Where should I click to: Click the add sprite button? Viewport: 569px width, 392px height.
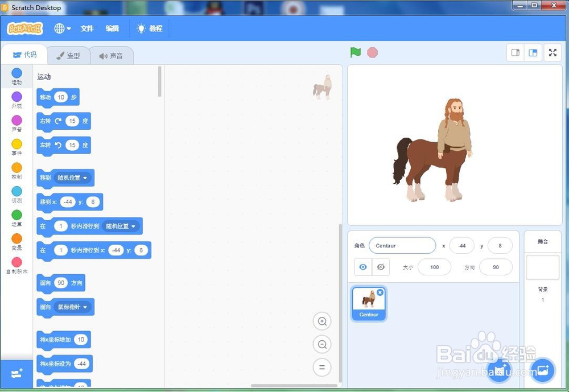499,370
